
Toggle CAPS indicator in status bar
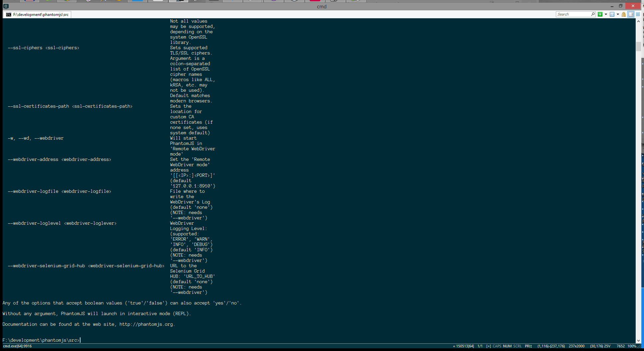pos(497,346)
